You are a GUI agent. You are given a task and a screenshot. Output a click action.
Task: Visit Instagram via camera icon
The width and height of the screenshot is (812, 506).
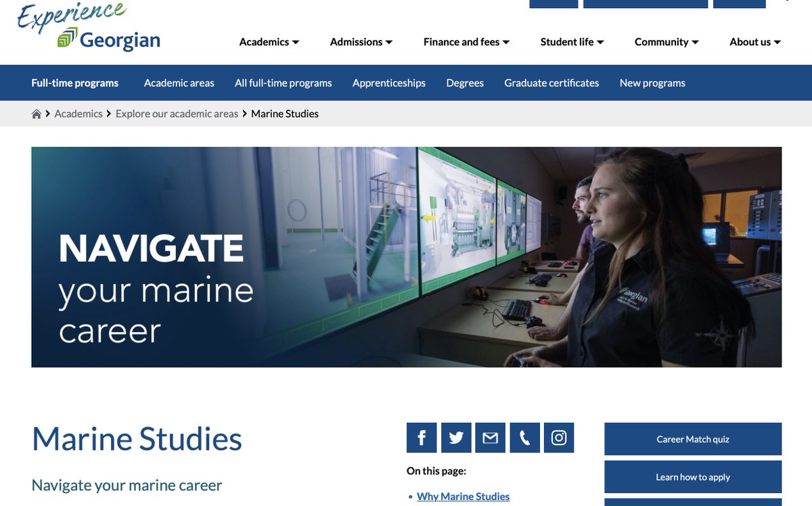pos(559,438)
